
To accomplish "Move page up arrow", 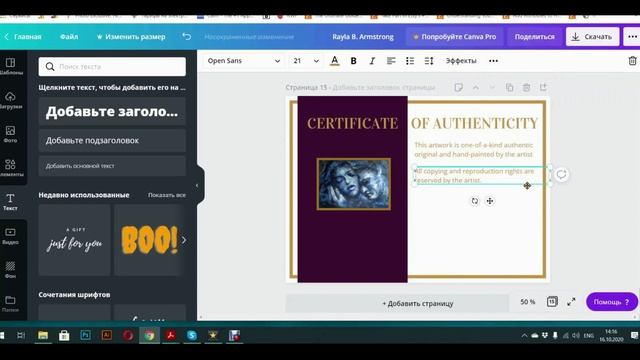I will click(x=476, y=87).
